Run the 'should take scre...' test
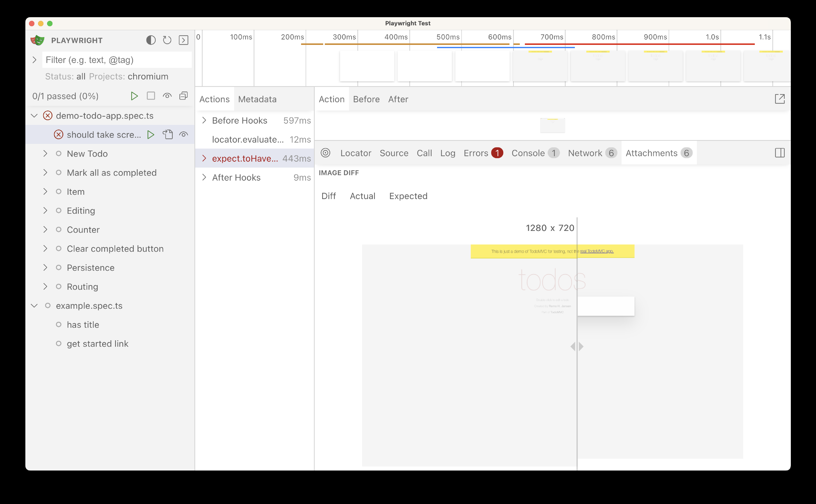The image size is (816, 504). tap(151, 135)
